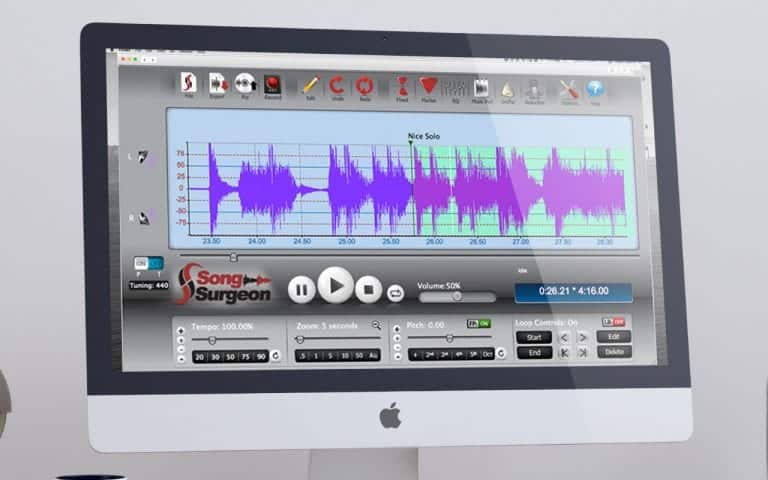Select the Edit pencil tool
Screen dimensions: 768x480
click(x=310, y=87)
